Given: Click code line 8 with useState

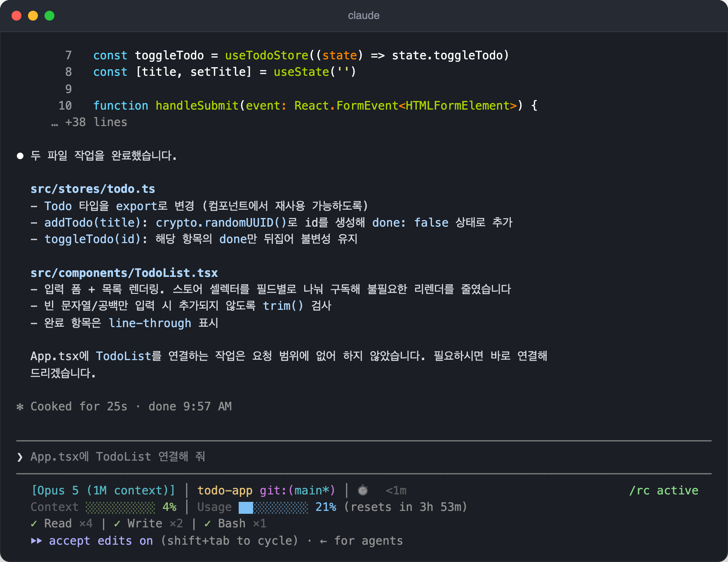Looking at the screenshot, I should point(211,72).
